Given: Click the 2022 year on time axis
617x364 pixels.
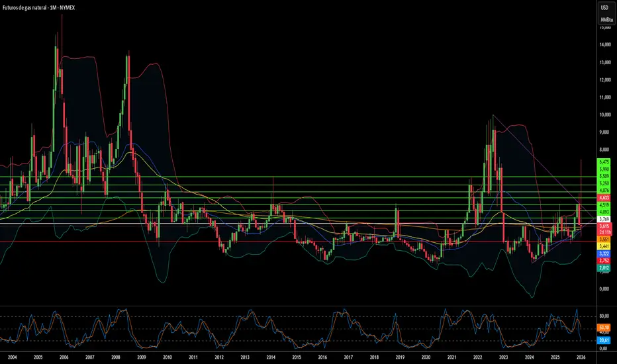Looking at the screenshot, I should (x=477, y=357).
